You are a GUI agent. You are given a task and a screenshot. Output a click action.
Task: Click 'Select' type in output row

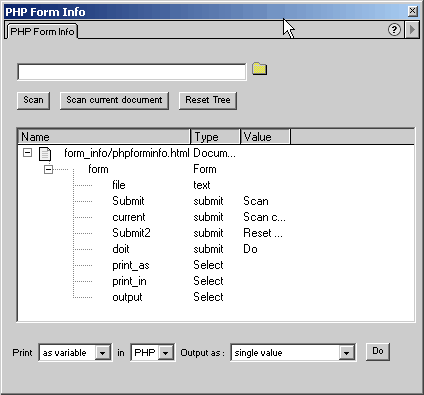tap(208, 297)
